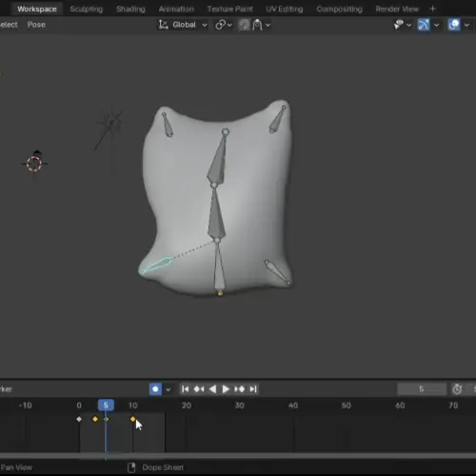Jump to the timeline end frame
476x476 pixels.
(x=253, y=388)
